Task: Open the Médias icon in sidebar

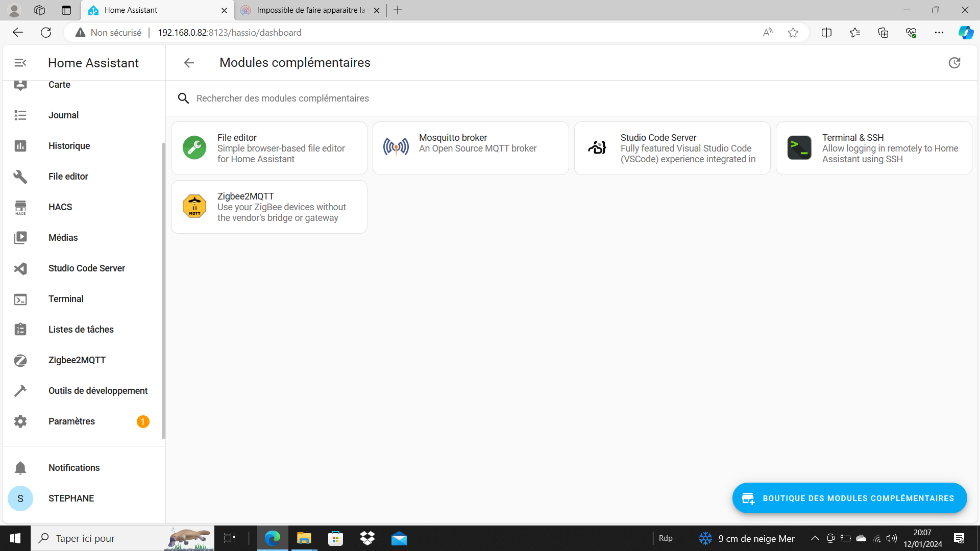Action: click(x=20, y=238)
